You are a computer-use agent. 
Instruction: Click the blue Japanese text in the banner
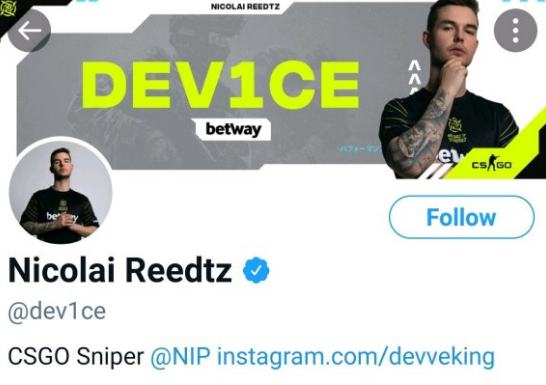coord(361,149)
